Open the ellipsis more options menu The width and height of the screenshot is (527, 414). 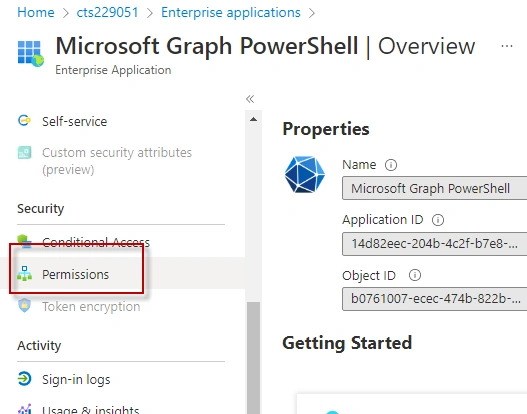click(507, 46)
